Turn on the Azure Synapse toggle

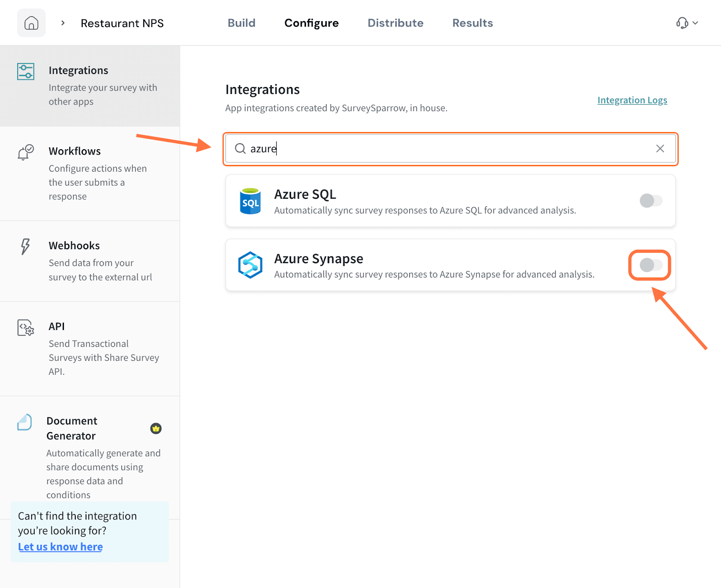click(x=651, y=265)
